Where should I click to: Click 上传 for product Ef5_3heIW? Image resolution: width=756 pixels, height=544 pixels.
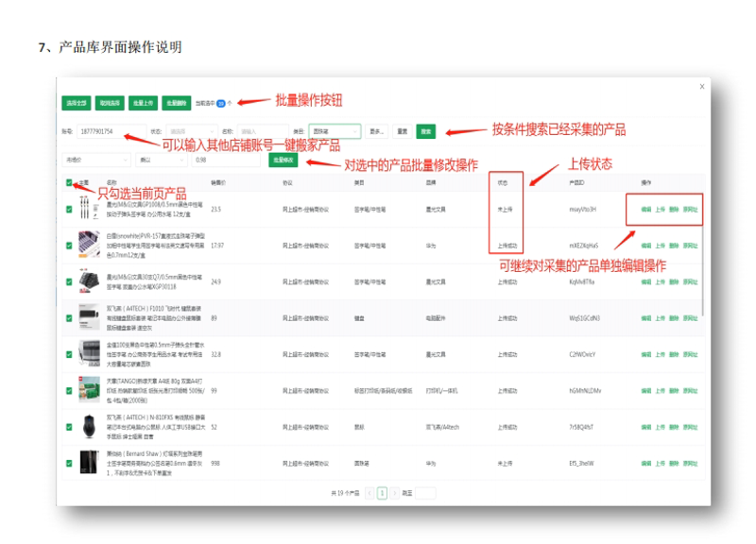(x=660, y=464)
